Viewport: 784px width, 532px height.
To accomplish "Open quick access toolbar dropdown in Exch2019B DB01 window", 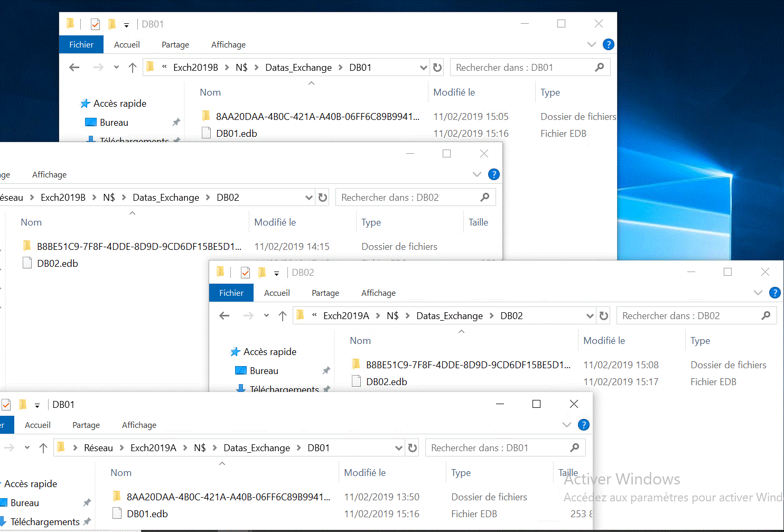I will tap(126, 25).
